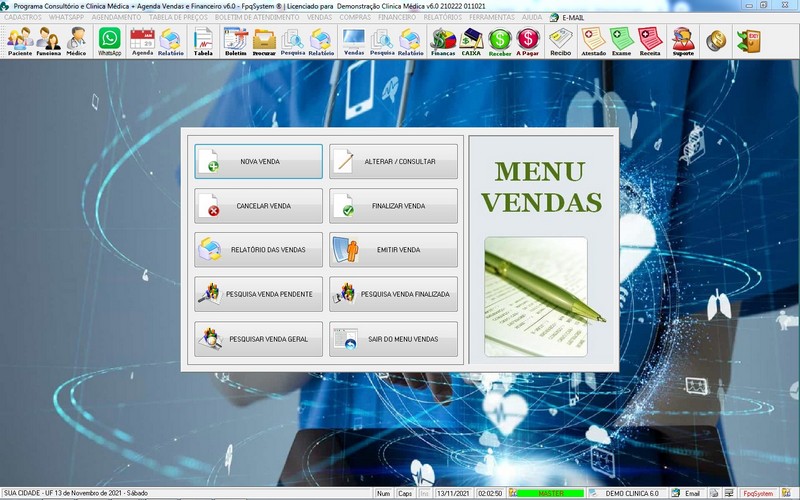Open the Finanças toolbar icon
Image resolution: width=800 pixels, height=500 pixels.
coord(443,41)
